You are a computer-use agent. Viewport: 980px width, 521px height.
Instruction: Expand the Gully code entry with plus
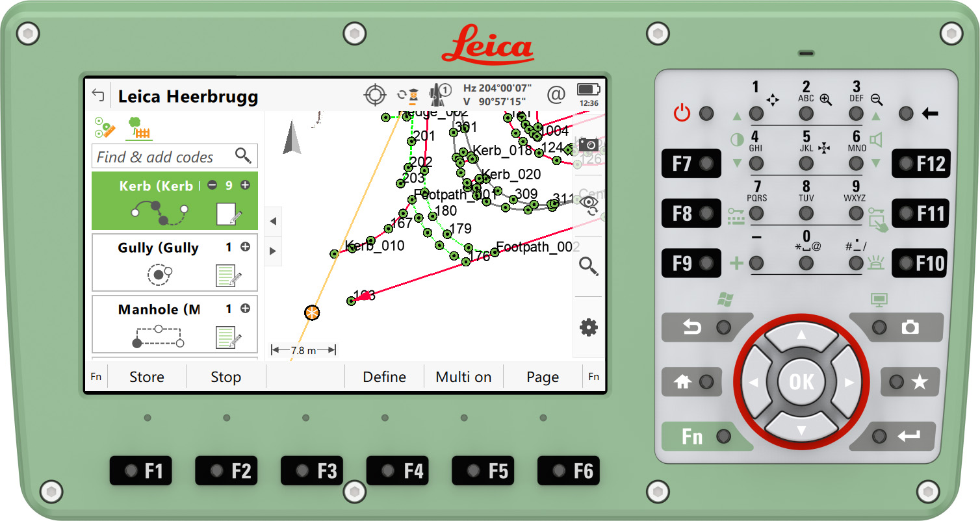coord(244,248)
